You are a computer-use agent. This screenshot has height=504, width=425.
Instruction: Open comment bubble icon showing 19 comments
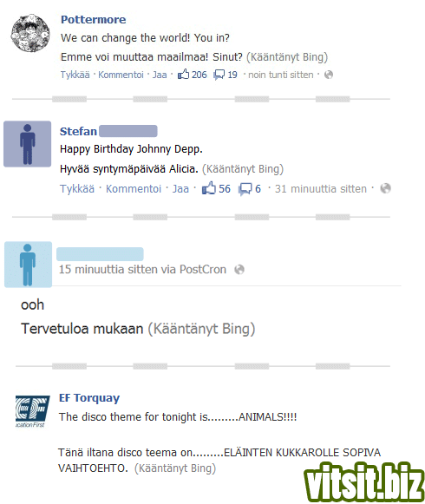pyautogui.click(x=219, y=75)
